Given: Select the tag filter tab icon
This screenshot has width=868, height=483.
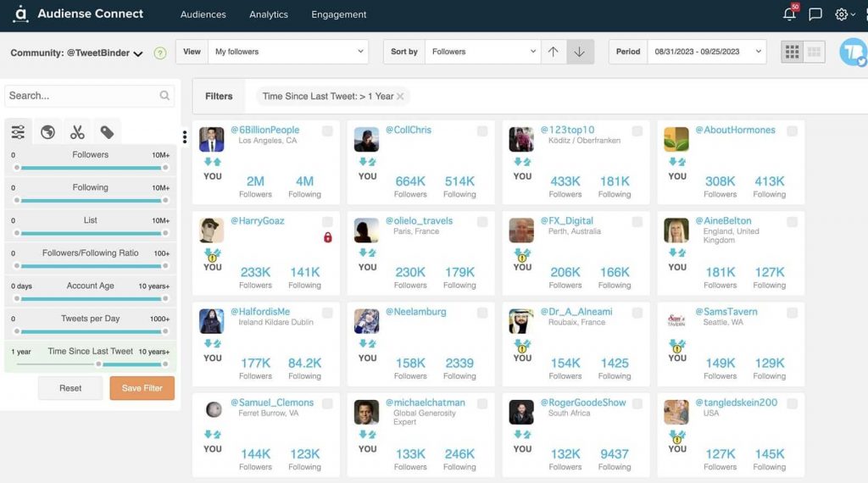Looking at the screenshot, I should pos(107,131).
